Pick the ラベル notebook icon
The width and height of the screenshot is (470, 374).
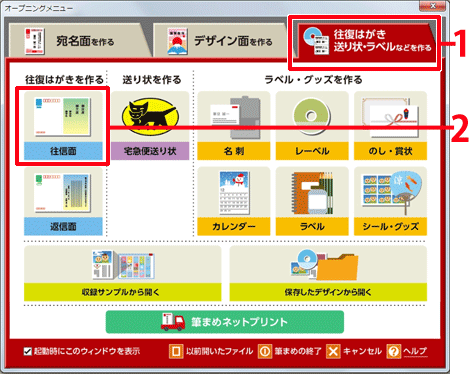312,193
